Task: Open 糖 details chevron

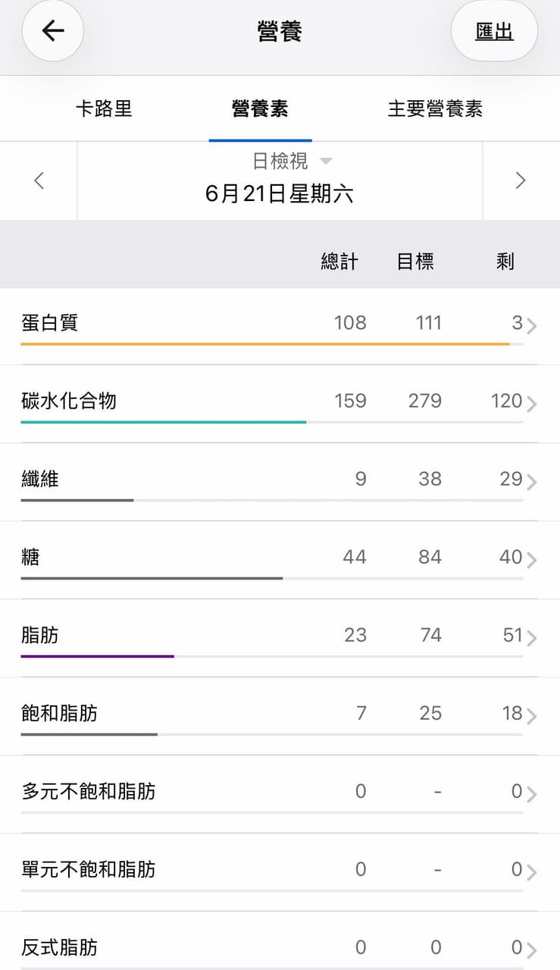Action: [x=532, y=560]
